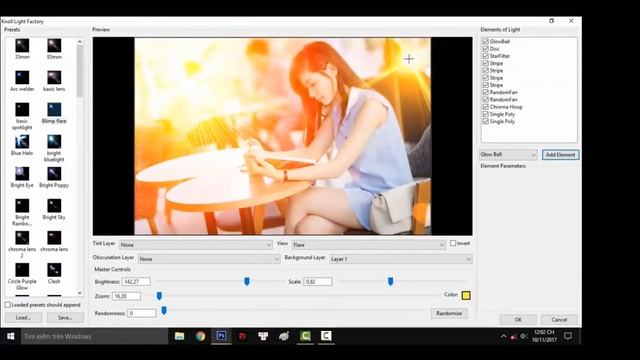Click the Windows search box
640x360 pixels.
(x=94, y=336)
